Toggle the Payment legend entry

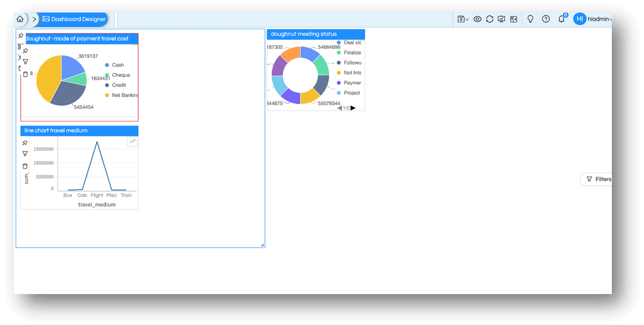click(x=349, y=83)
